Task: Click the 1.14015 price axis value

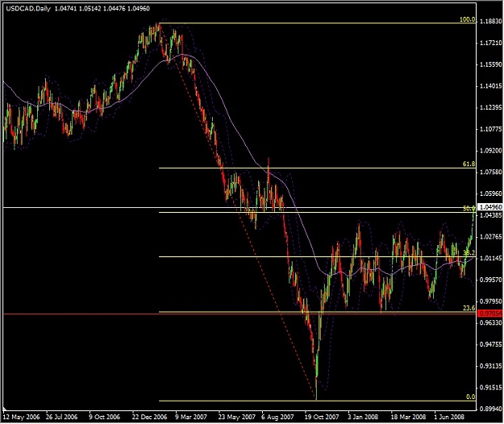Action: coord(490,86)
